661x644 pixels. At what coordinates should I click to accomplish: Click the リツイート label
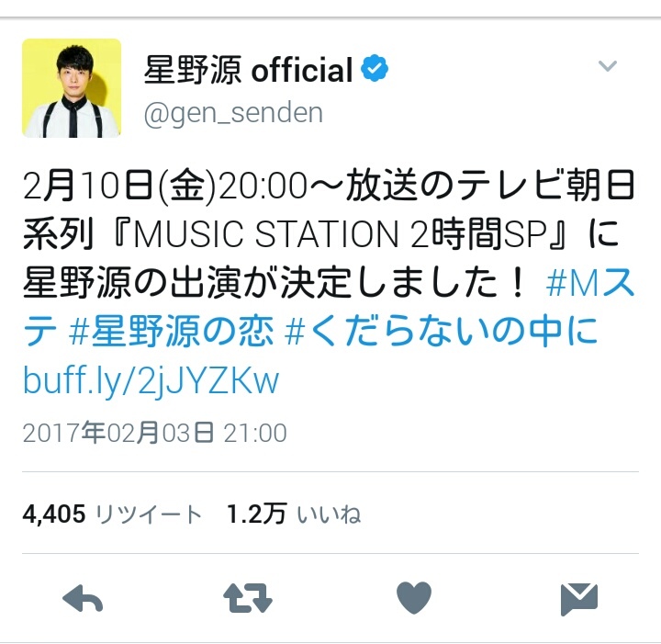pyautogui.click(x=149, y=515)
